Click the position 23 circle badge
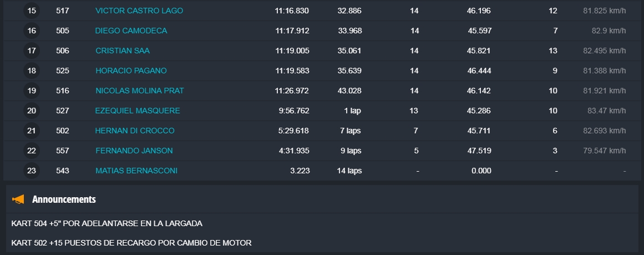Screen dimensions: 644x255 click(x=32, y=171)
